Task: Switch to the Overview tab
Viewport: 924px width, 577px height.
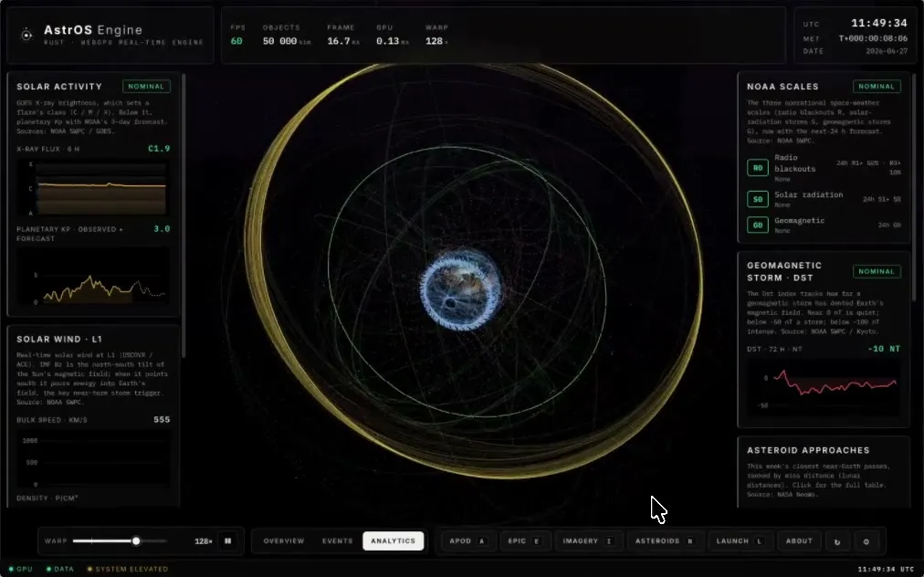Action: (x=283, y=540)
